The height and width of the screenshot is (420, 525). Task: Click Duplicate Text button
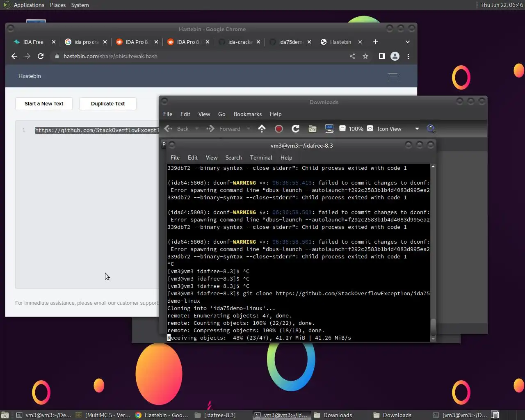click(x=108, y=104)
